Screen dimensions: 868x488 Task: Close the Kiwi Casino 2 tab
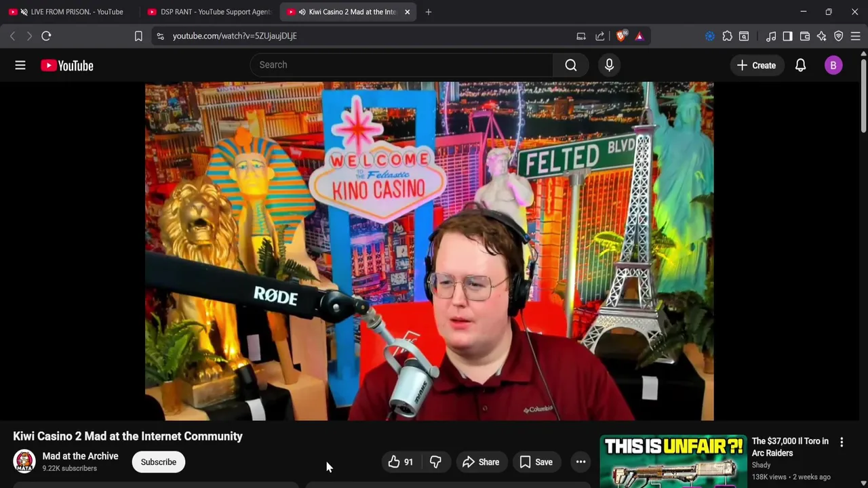[407, 12]
